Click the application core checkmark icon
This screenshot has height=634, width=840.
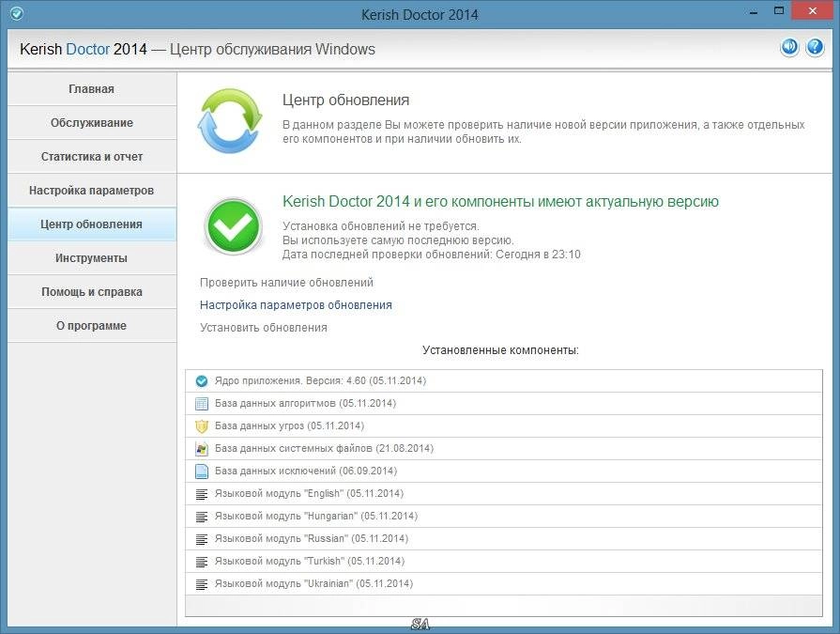(x=202, y=381)
